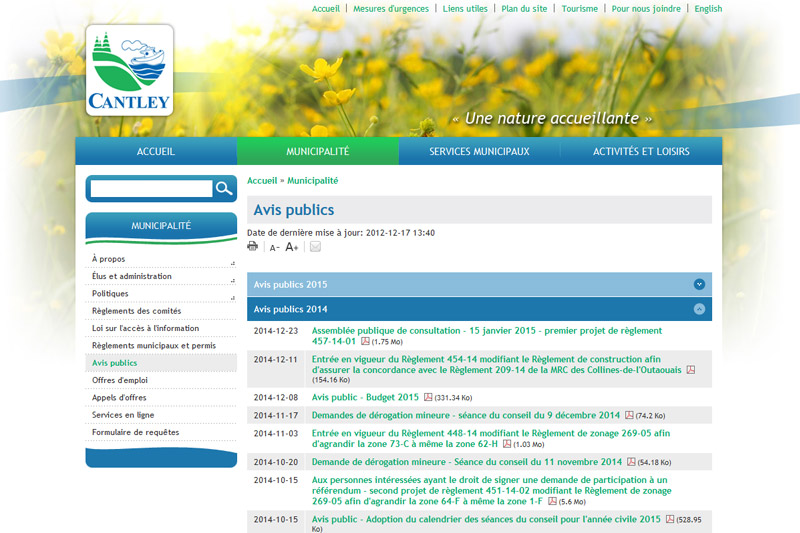
Task: Decrease font size with A- icon
Action: pos(274,248)
